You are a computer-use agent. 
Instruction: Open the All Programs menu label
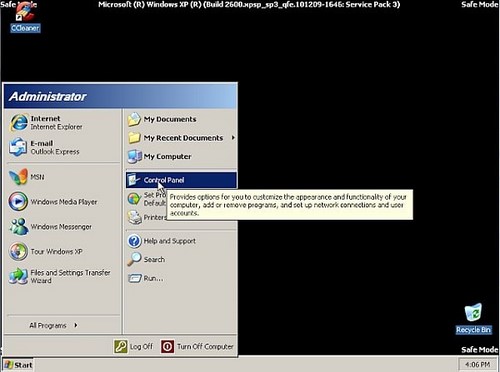(x=48, y=325)
